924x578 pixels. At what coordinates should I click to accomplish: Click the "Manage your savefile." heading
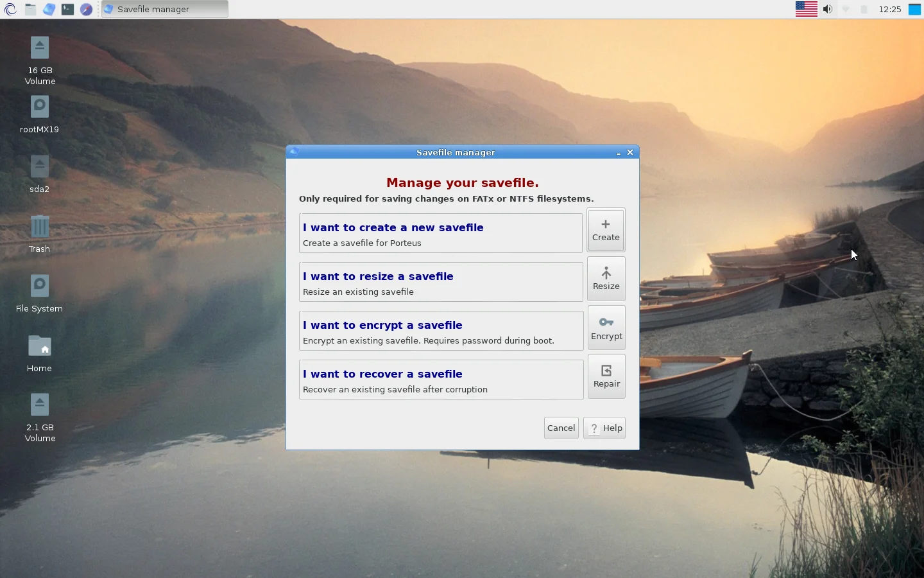click(x=463, y=182)
